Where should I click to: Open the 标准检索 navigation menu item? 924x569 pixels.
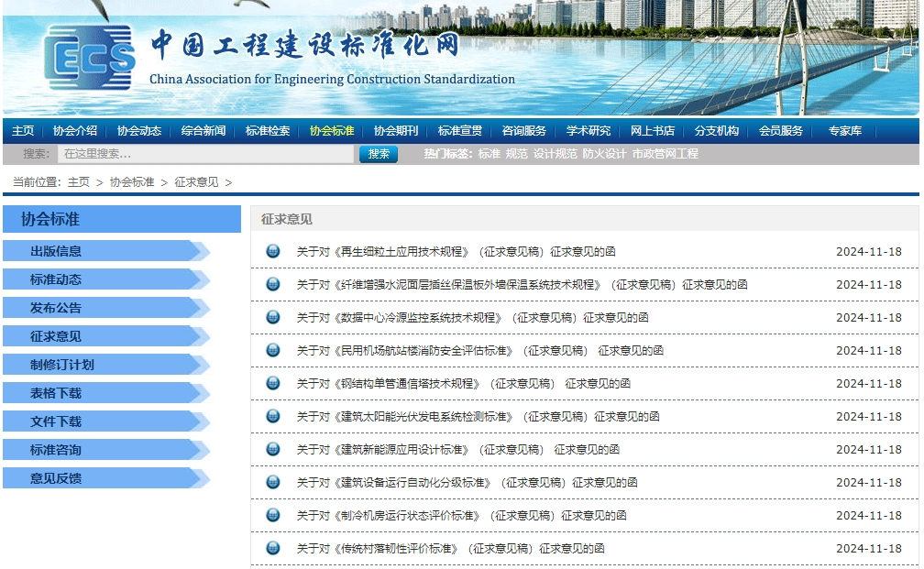tap(268, 131)
